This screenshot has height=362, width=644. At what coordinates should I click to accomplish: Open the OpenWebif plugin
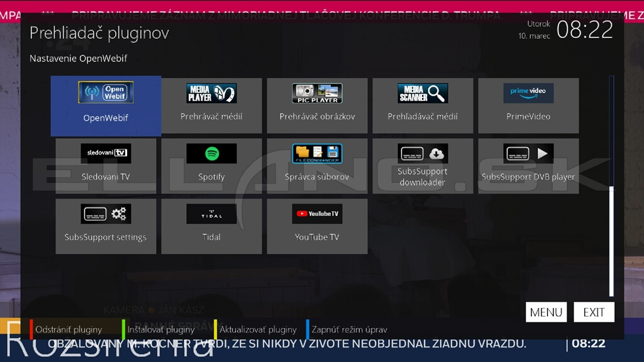coord(106,106)
